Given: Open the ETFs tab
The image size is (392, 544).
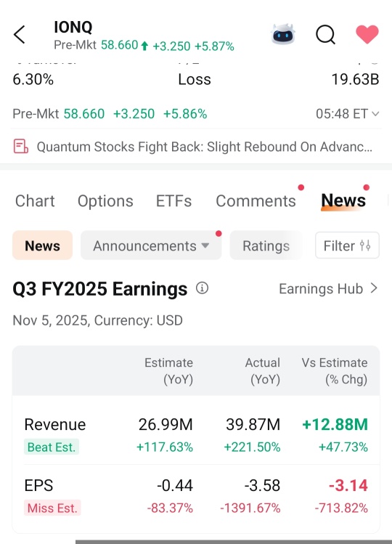Looking at the screenshot, I should 173,201.
